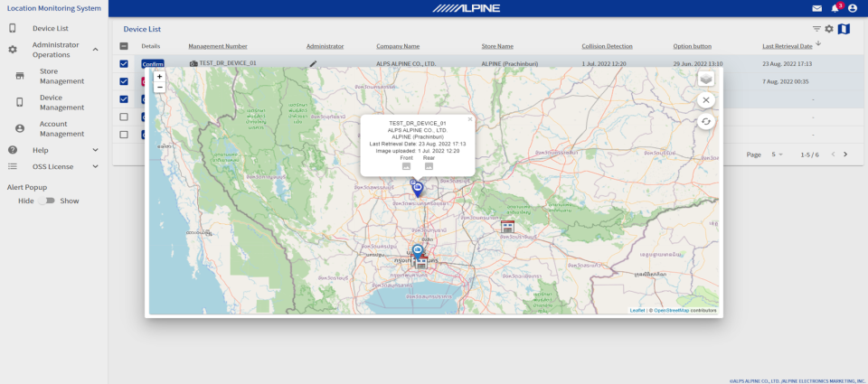Sort by Management Number column header
868x384 pixels.
(218, 46)
